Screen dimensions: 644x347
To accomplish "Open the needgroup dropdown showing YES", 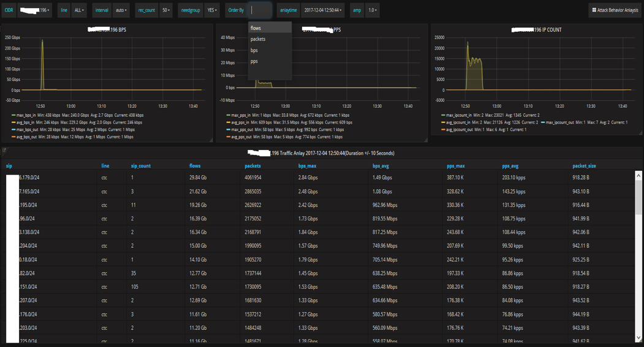I will point(212,10).
